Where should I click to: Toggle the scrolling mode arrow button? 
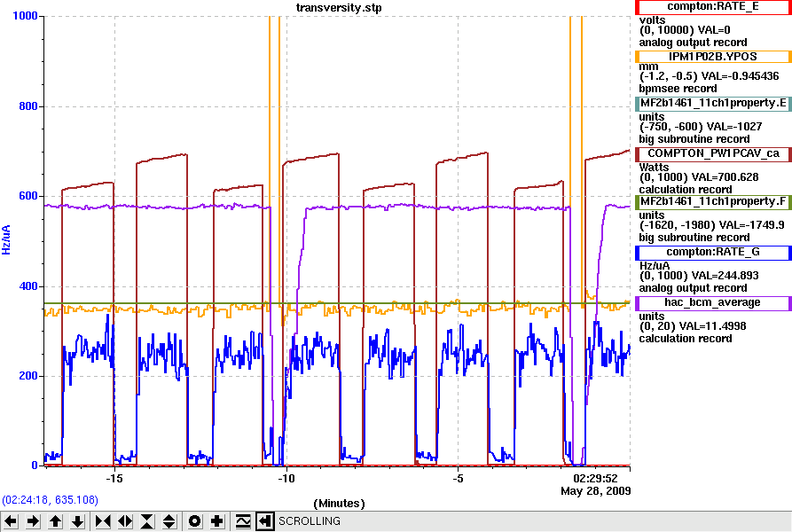pos(264,520)
